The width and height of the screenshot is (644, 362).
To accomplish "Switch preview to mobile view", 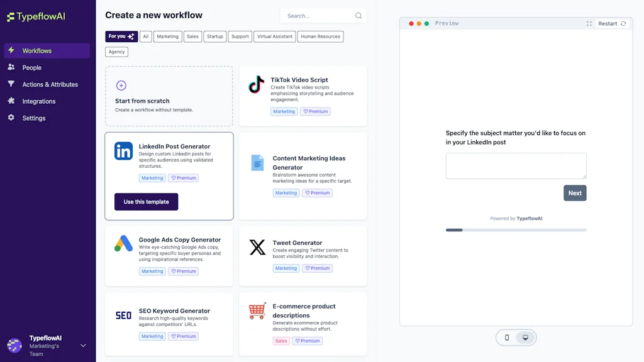I will 507,337.
